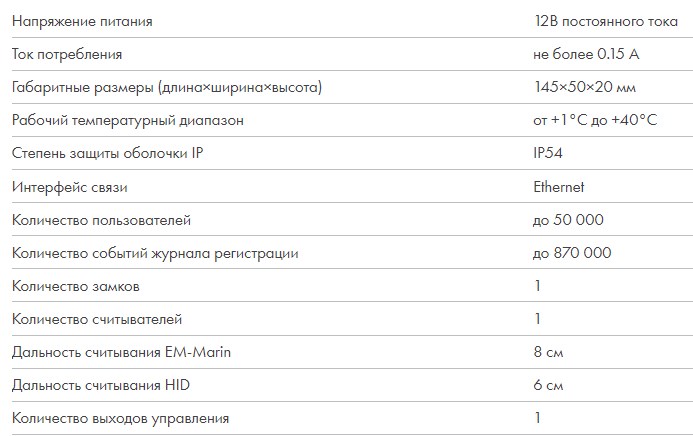
Task: Click the "Интерфейс связи" row label
Action: point(70,187)
